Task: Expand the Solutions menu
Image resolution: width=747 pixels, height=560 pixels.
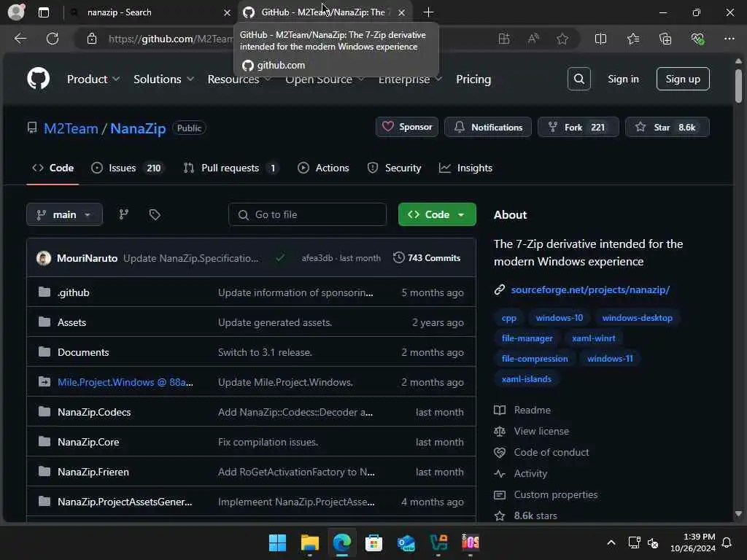Action: coord(163,79)
